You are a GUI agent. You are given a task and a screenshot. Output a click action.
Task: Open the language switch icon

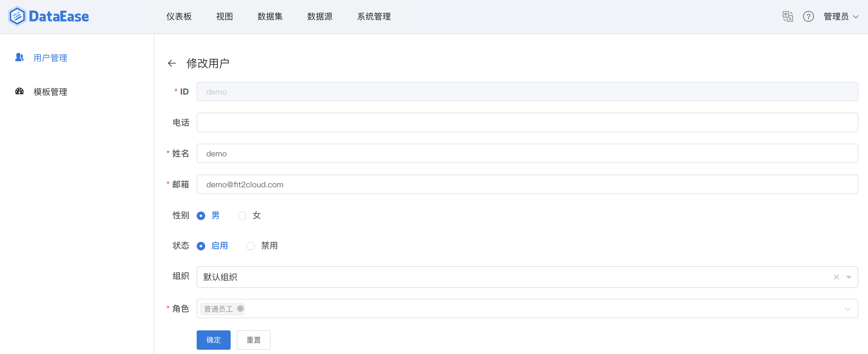788,16
